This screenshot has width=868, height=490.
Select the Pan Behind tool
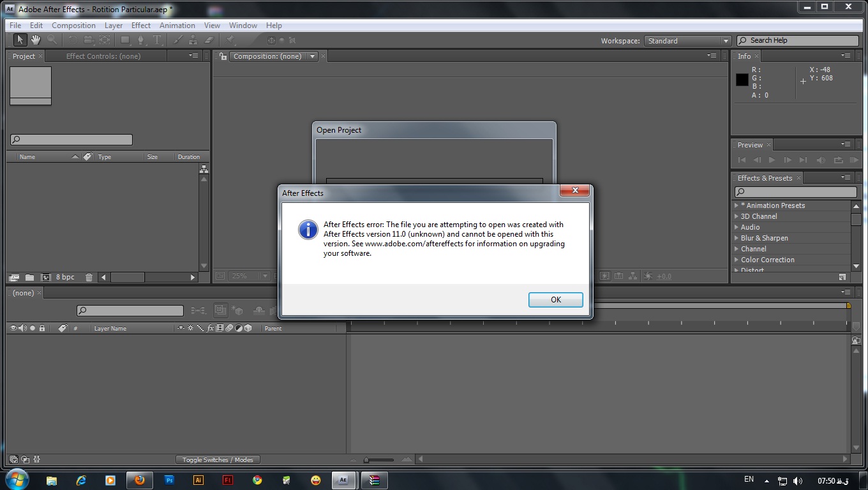click(x=105, y=40)
